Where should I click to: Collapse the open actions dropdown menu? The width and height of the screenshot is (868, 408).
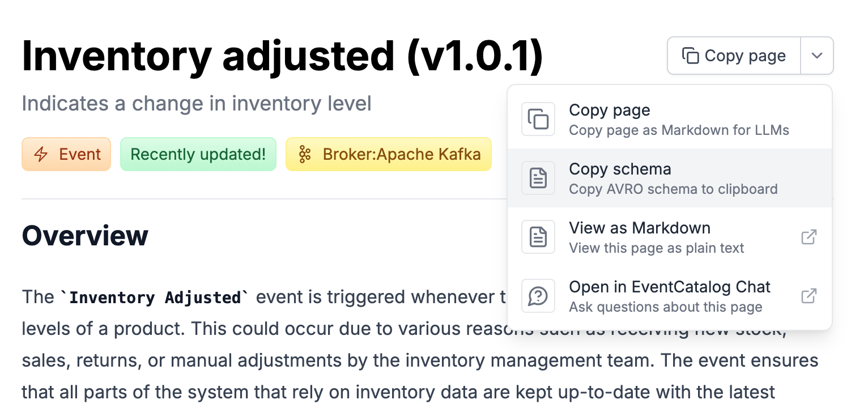tap(817, 56)
